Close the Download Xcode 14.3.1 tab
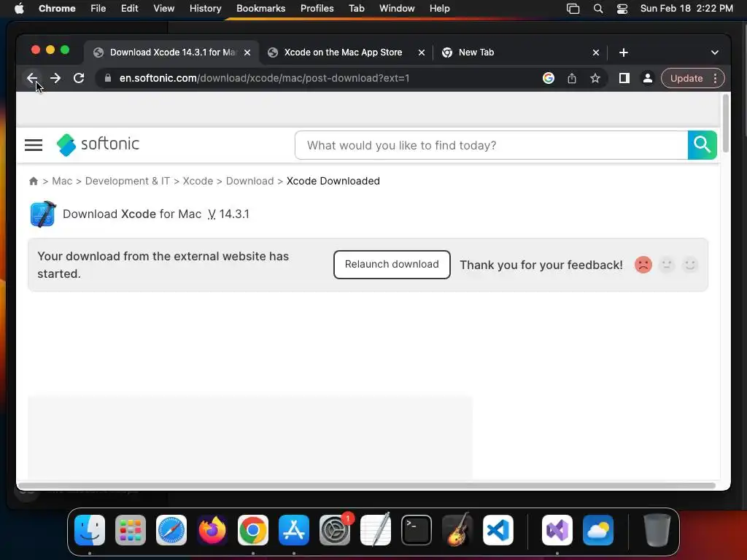The image size is (747, 560). tap(247, 52)
